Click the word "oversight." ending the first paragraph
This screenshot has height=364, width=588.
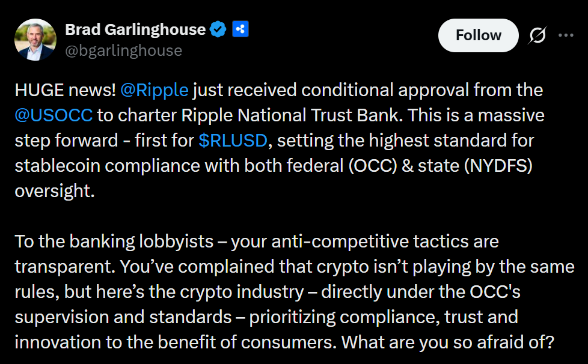55,190
